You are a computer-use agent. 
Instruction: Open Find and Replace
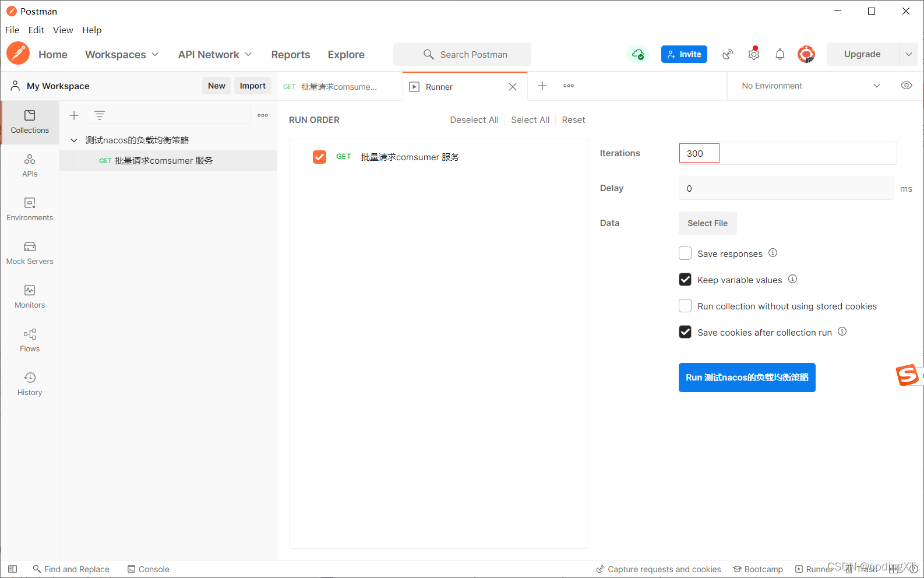pos(71,569)
